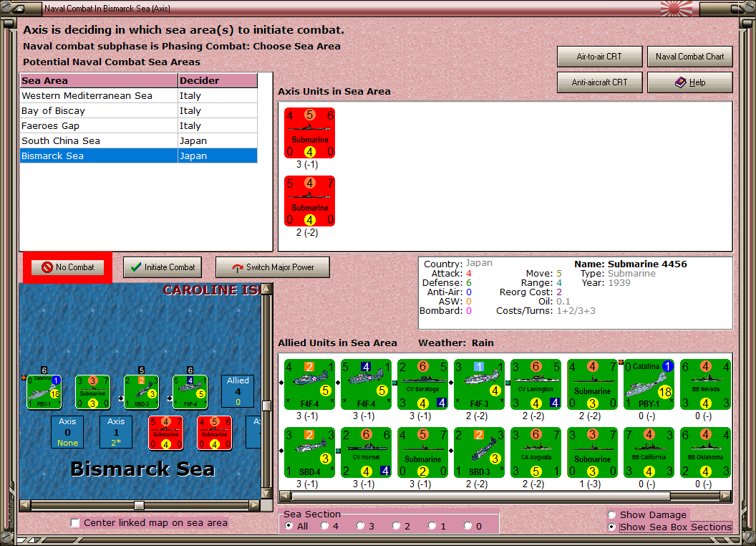Screen dimensions: 756x546
Task: Open the Naval Combat Chart
Action: [x=689, y=57]
